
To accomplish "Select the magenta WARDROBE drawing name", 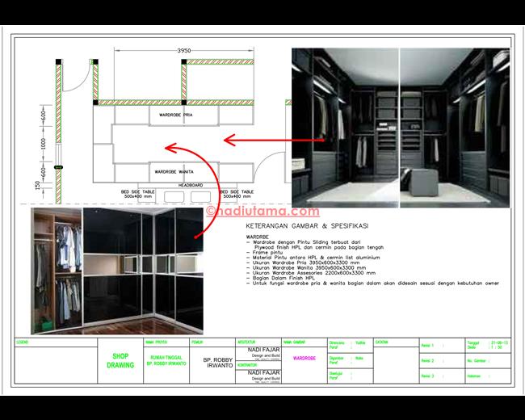I will (304, 357).
